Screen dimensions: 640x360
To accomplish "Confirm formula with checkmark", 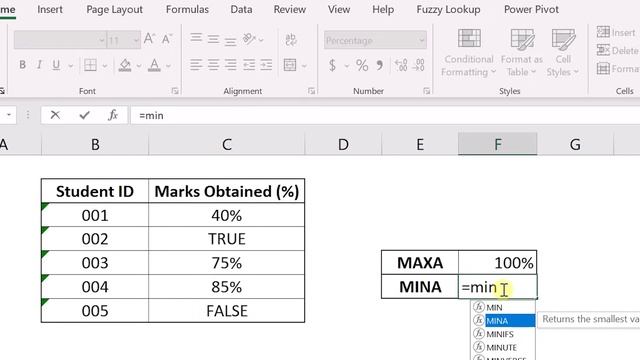I will [x=84, y=116].
